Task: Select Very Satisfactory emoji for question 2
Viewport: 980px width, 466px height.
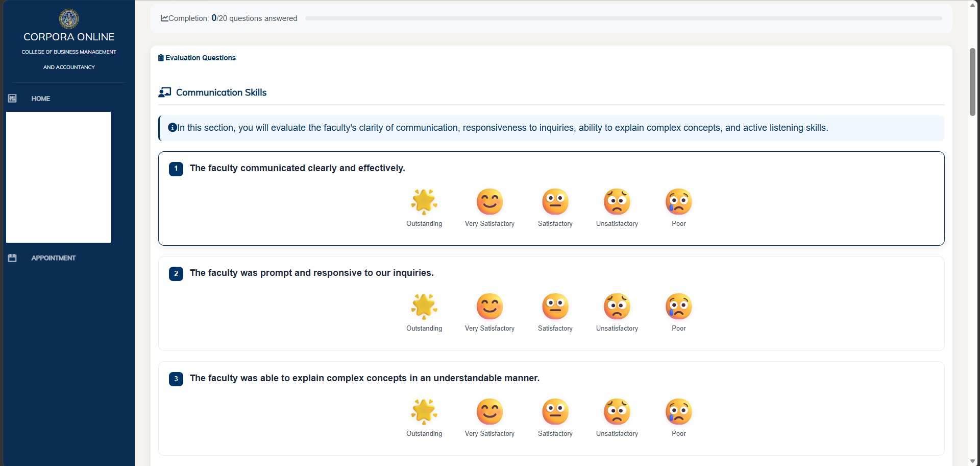Action: point(489,306)
